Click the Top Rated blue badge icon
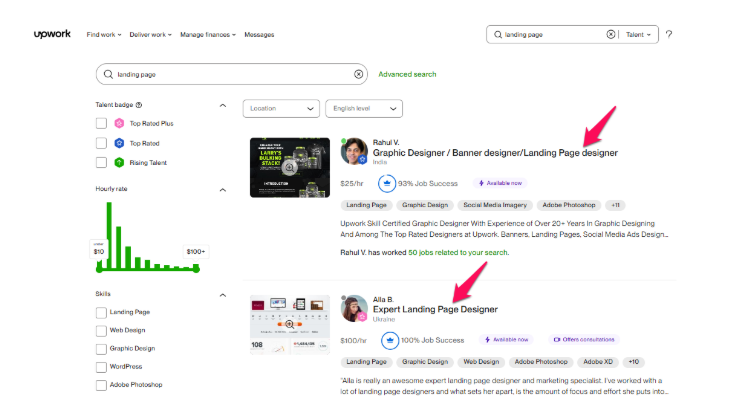The image size is (747, 415). (119, 143)
